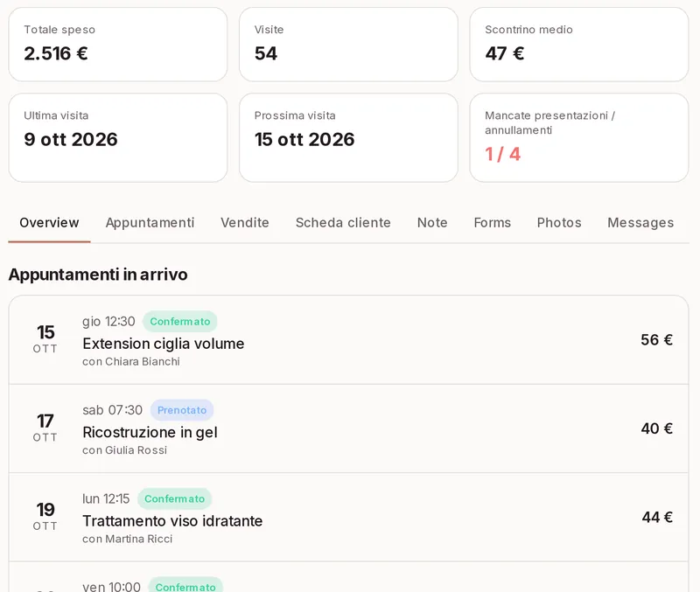Click staff name con Martina Ricci
The height and width of the screenshot is (592, 700).
[127, 540]
